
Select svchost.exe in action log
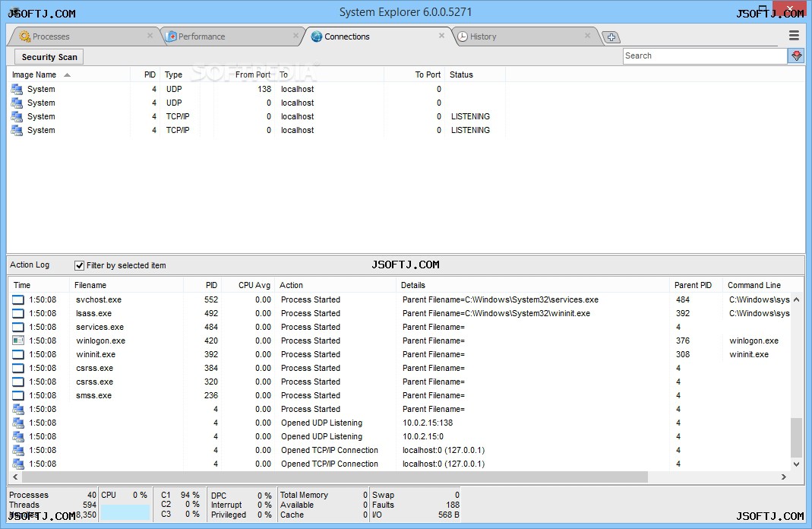pyautogui.click(x=99, y=299)
